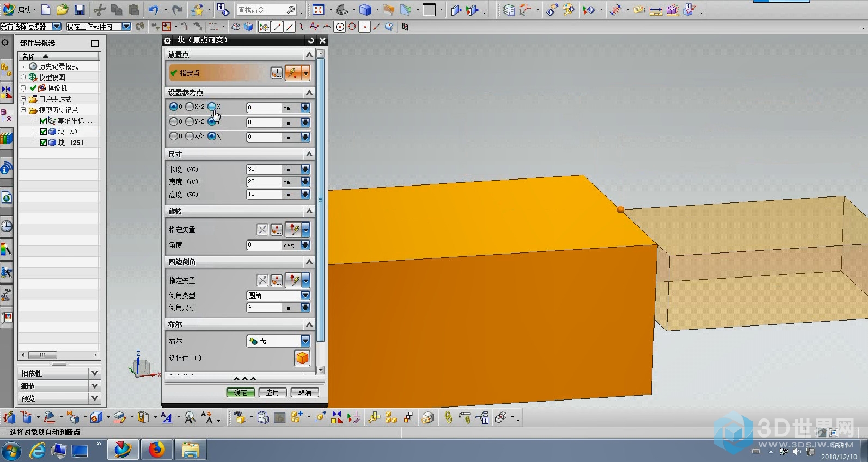Click the 应用 button

point(272,392)
